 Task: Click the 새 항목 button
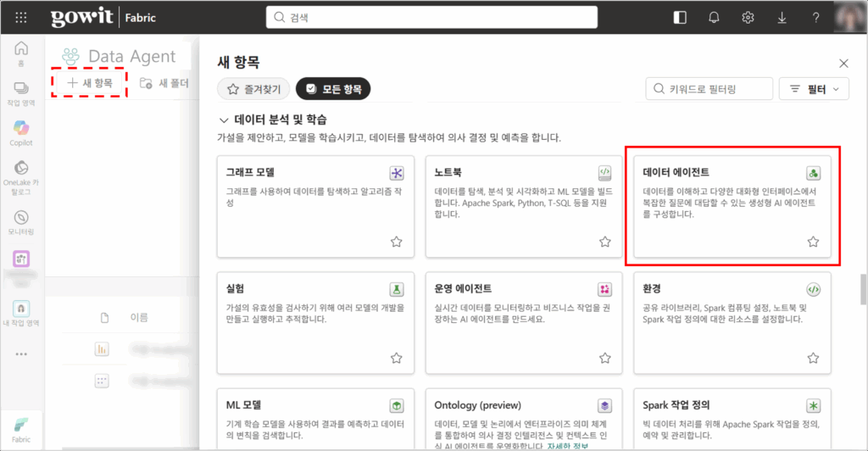(x=90, y=83)
